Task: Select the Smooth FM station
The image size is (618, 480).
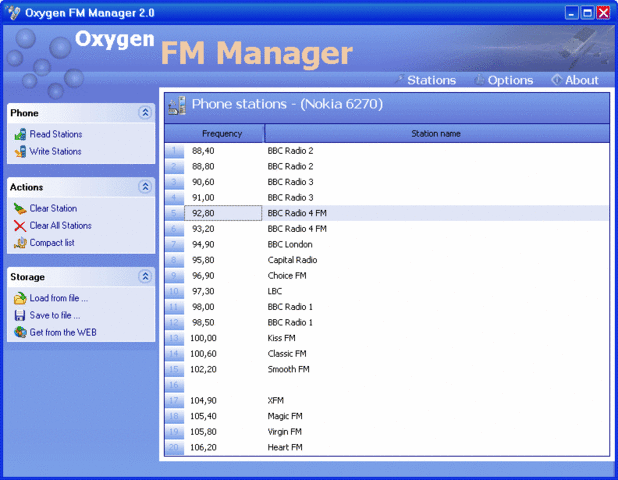Action: 289,370
